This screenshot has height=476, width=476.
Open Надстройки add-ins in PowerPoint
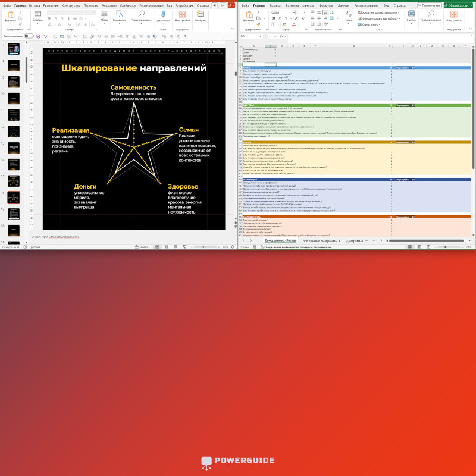(182, 16)
